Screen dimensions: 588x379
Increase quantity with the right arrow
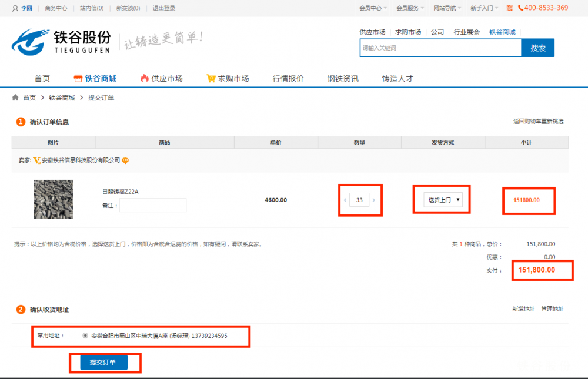pos(373,200)
